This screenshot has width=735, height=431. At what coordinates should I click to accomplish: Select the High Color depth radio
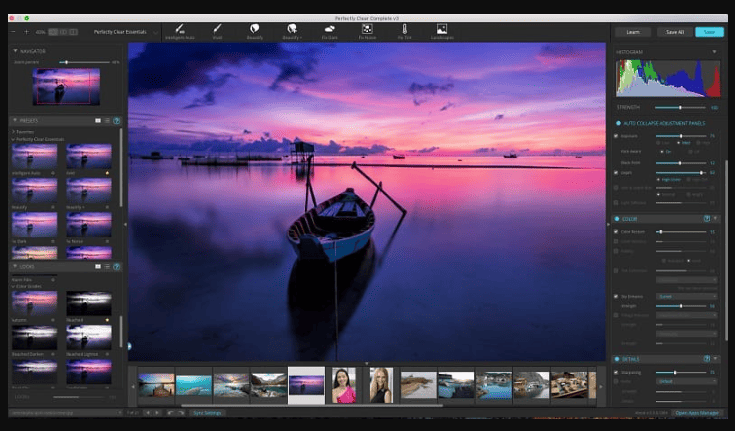659,180
